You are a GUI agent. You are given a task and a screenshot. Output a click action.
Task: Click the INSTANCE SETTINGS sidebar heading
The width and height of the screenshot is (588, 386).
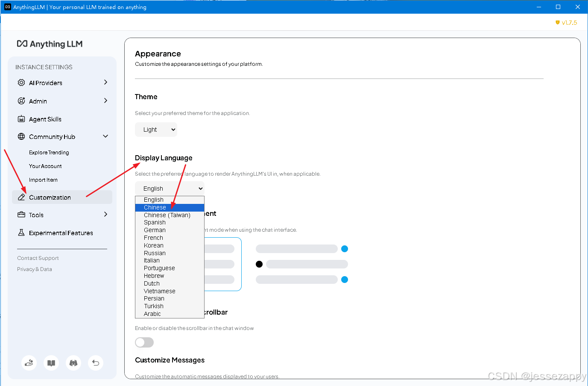pyautogui.click(x=44, y=67)
